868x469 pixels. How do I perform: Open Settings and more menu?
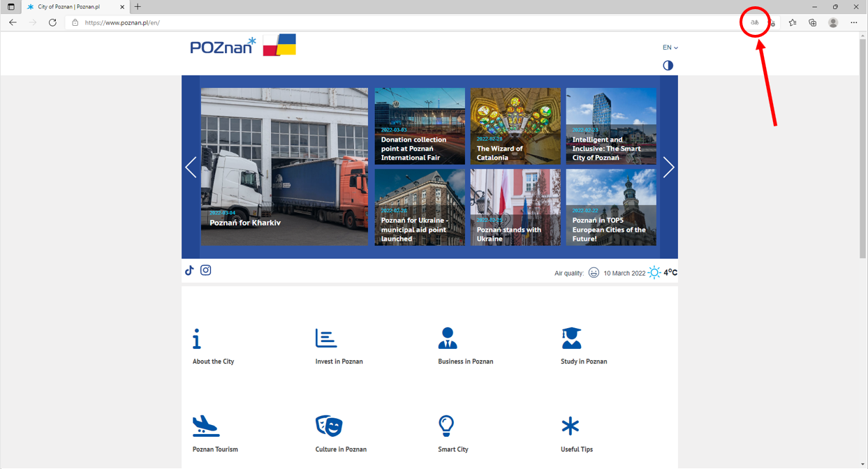[x=854, y=22]
